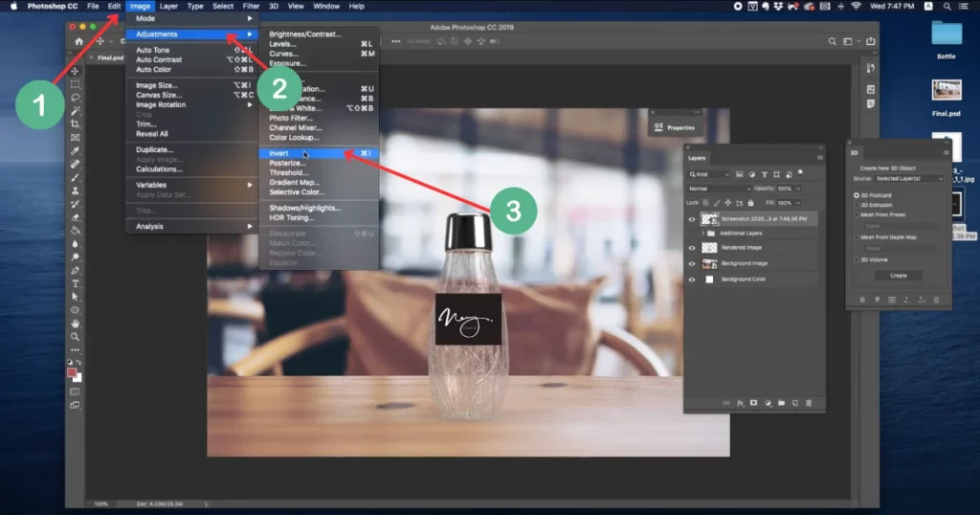
Task: Select the Eyedropper tool
Action: click(75, 150)
